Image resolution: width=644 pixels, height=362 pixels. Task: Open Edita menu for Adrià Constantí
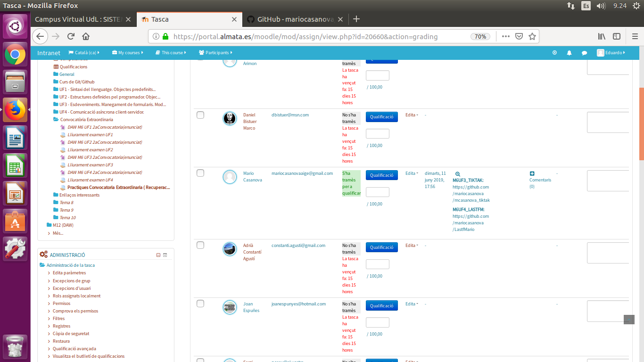pyautogui.click(x=412, y=246)
